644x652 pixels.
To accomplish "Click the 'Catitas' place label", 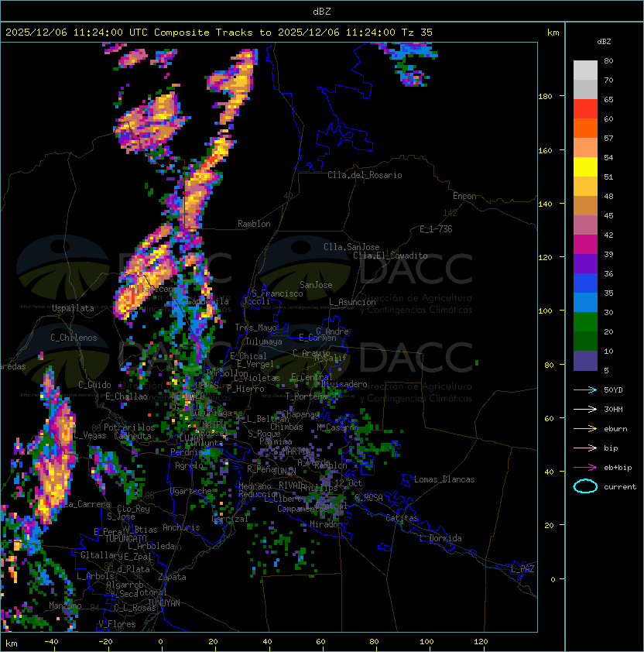I will click(402, 518).
